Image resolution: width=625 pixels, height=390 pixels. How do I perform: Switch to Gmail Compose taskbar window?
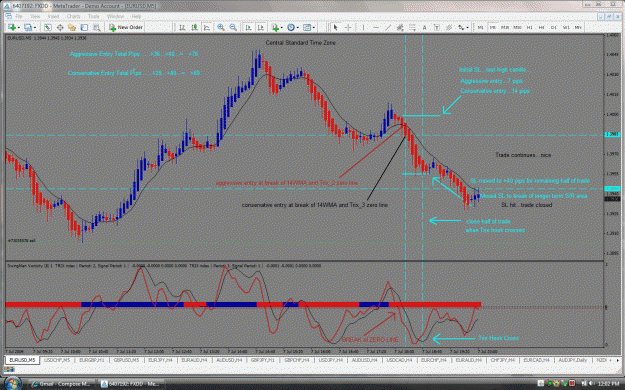click(61, 384)
